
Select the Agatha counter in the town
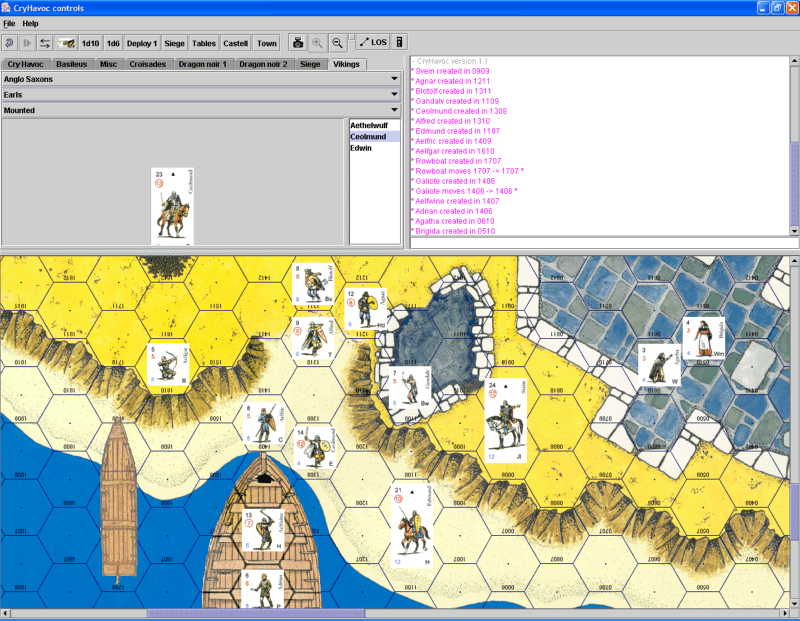tap(659, 365)
